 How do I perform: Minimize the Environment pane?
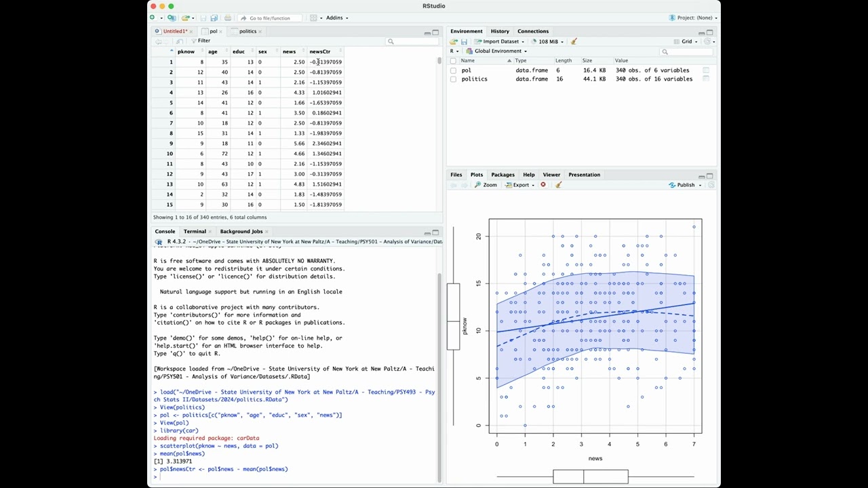click(701, 33)
